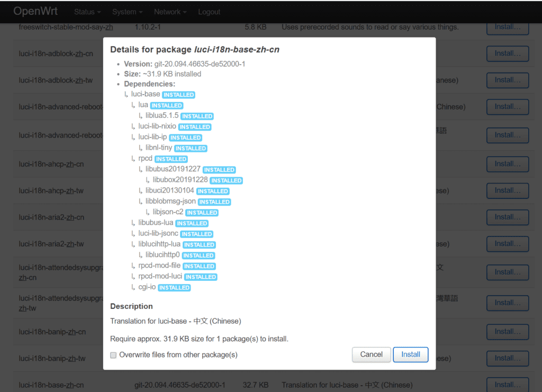Click the OpenWrt brand logo

(35, 11)
